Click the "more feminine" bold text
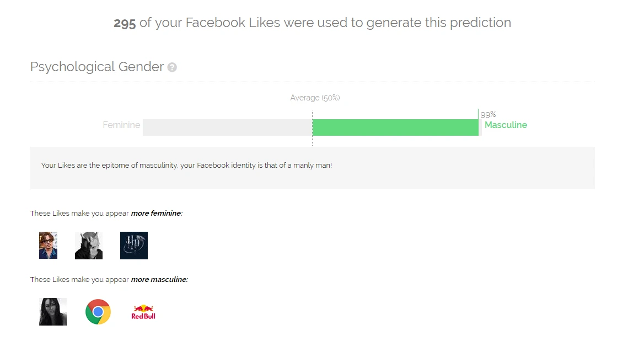 tap(157, 213)
